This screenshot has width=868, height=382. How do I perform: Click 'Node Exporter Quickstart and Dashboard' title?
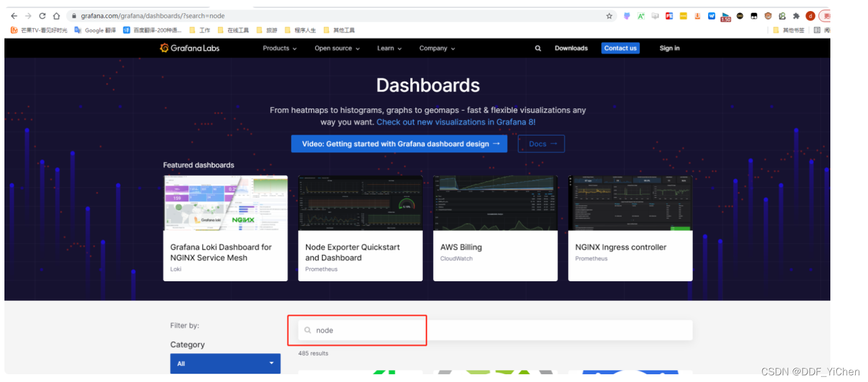(353, 252)
